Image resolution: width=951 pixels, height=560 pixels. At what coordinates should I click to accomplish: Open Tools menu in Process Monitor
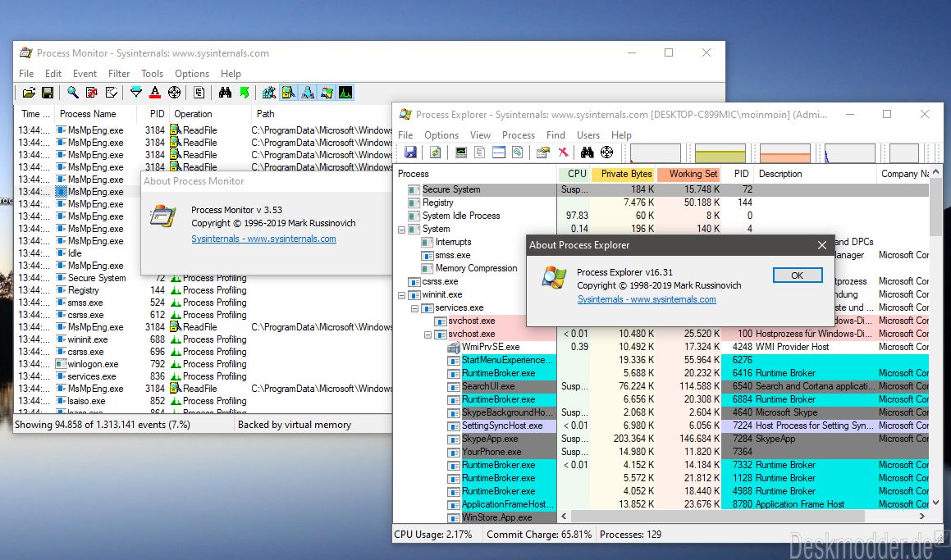[153, 73]
